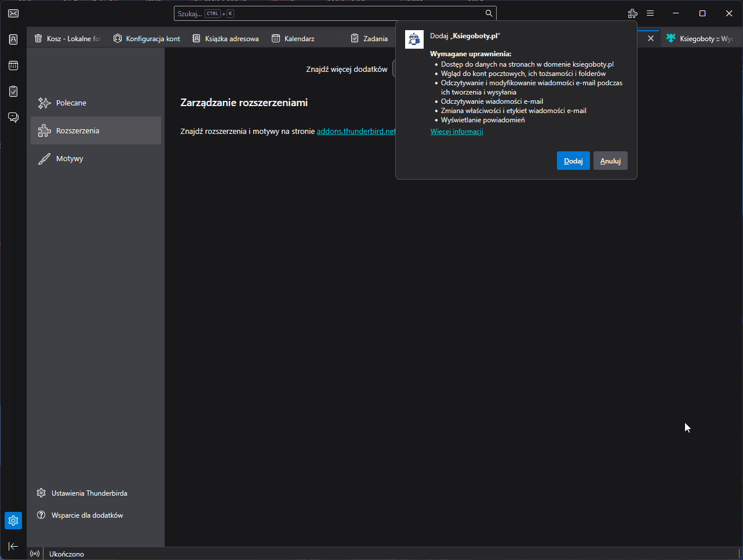This screenshot has height=560, width=743.
Task: Click the online status icon in status bar
Action: [35, 554]
